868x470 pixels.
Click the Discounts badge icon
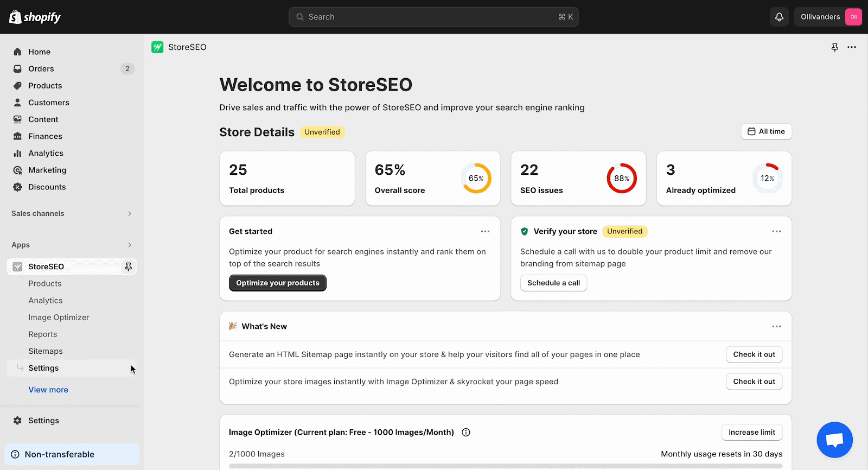(x=17, y=187)
